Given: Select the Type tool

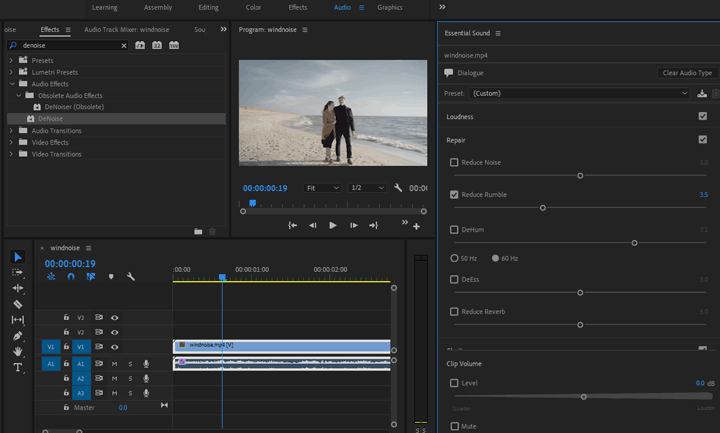Looking at the screenshot, I should point(18,367).
